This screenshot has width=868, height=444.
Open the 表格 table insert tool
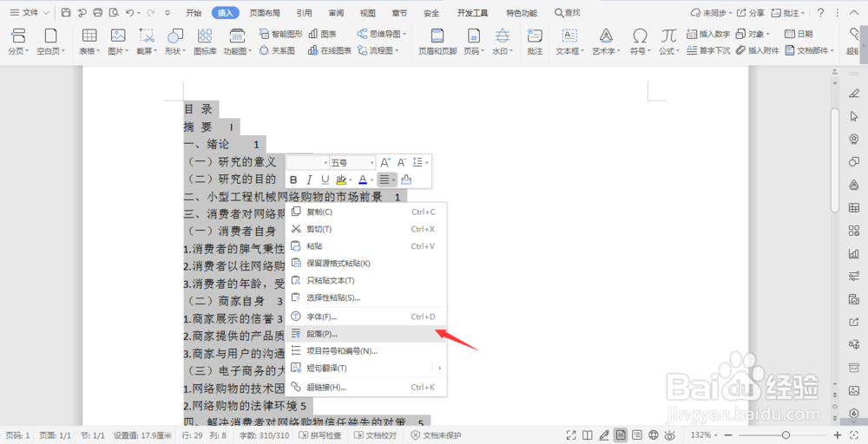pyautogui.click(x=89, y=42)
